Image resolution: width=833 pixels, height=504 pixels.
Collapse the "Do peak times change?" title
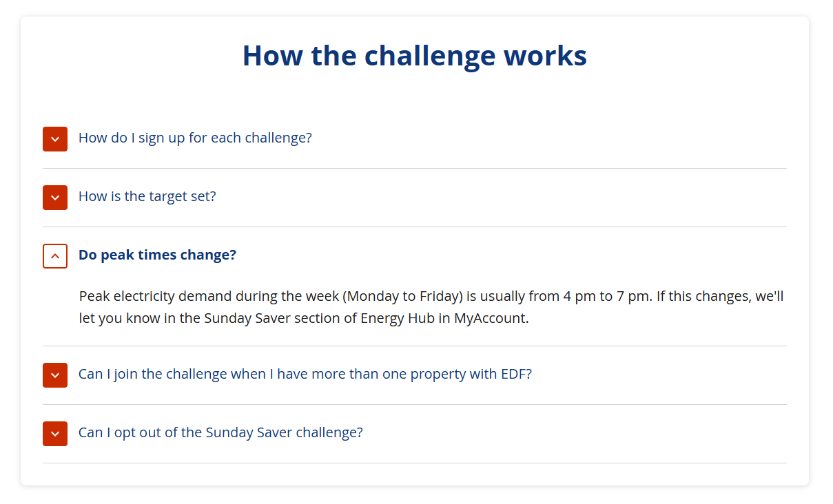pyautogui.click(x=157, y=255)
